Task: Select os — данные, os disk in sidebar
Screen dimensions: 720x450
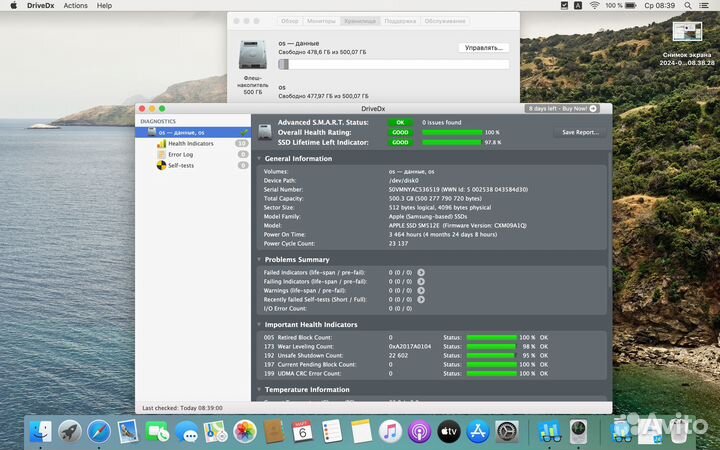Action: click(193, 132)
